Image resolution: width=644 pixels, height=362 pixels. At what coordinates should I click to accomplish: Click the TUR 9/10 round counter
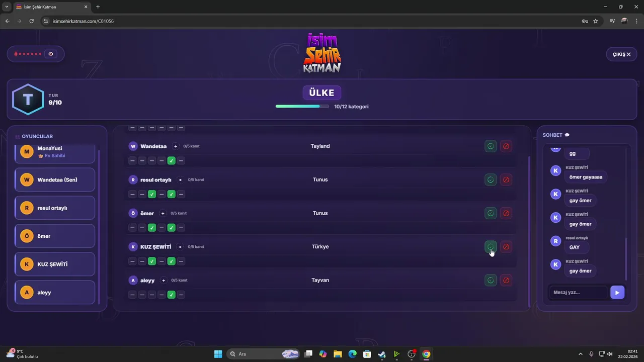(55, 100)
